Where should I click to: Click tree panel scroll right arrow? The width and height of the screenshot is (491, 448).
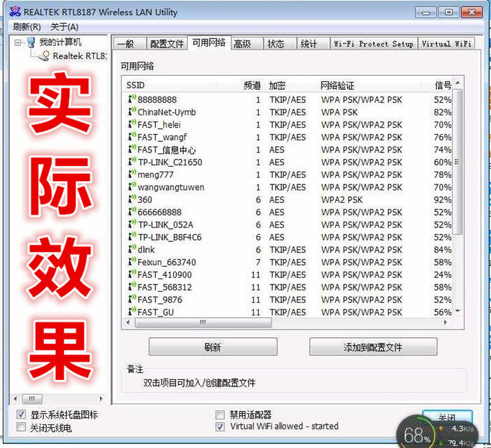click(101, 398)
